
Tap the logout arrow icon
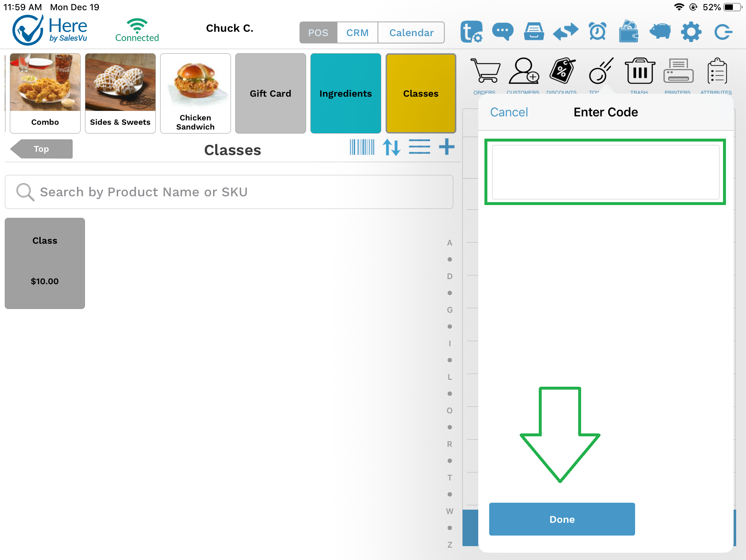coord(723,32)
